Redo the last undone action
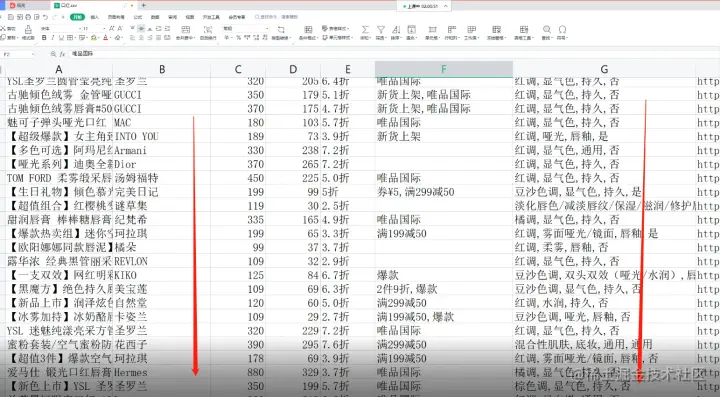 54,17
